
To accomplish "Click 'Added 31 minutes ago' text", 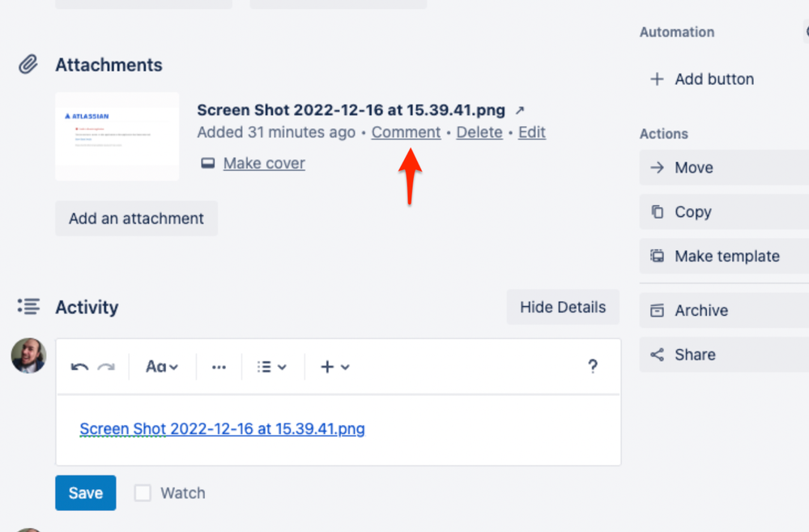I will coord(276,133).
